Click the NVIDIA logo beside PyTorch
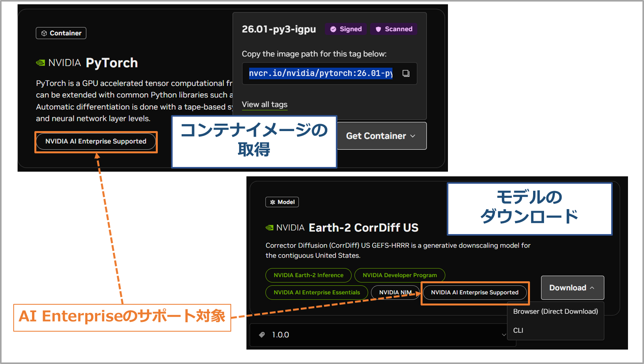This screenshot has width=644, height=364. (41, 63)
